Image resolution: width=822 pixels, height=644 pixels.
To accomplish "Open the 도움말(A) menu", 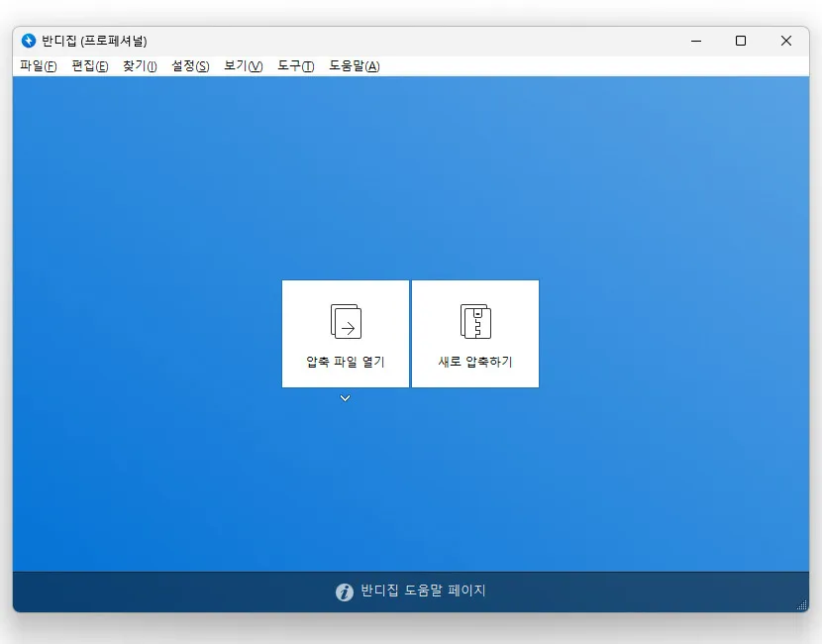I will 355,66.
